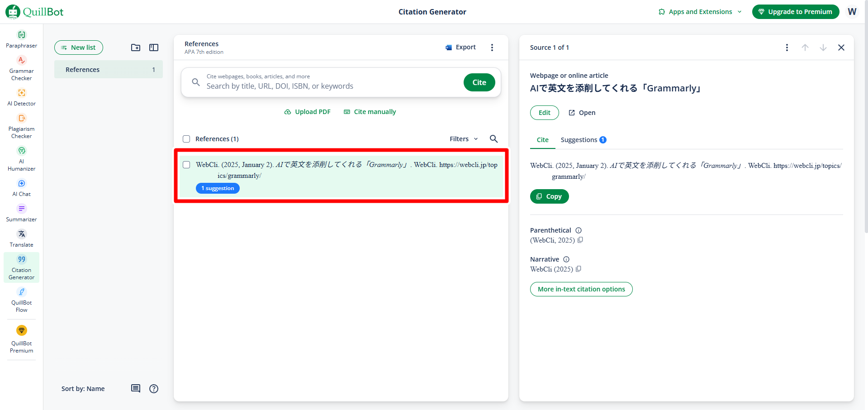Open the Translate tool
The width and height of the screenshot is (868, 410).
tap(21, 238)
